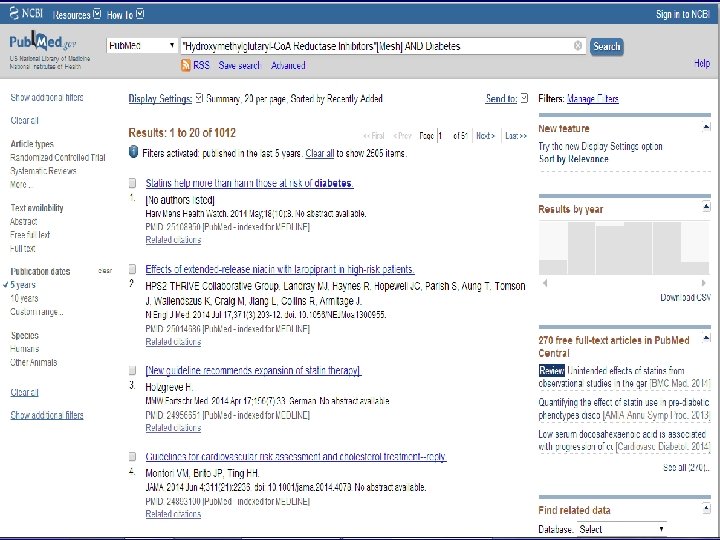
Task: Expand More article types
Action: pyautogui.click(x=21, y=185)
